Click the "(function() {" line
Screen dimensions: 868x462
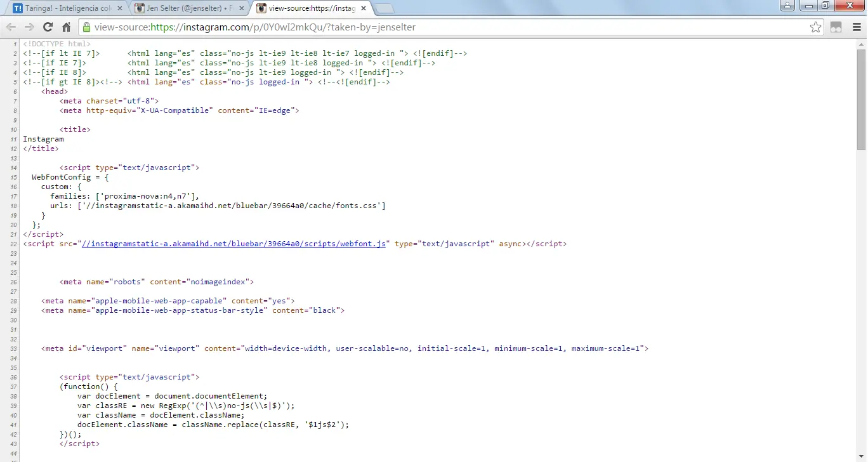(x=89, y=386)
